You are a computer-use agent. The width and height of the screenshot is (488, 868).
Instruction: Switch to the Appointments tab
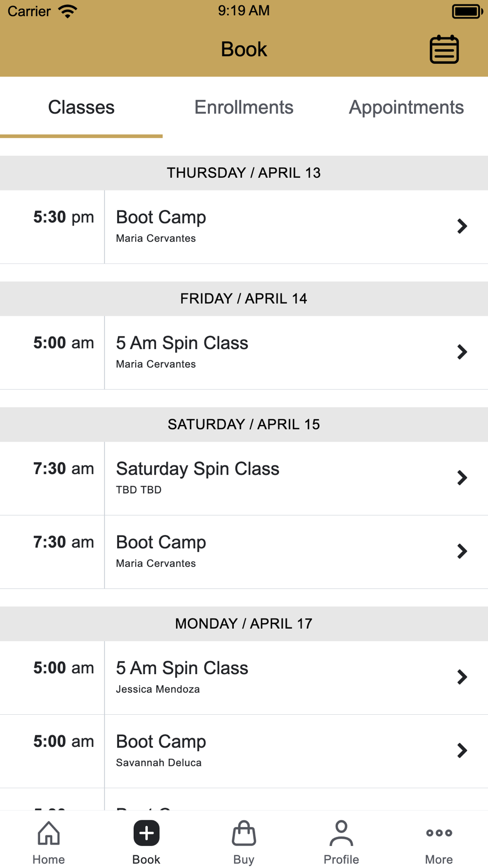coord(406,107)
